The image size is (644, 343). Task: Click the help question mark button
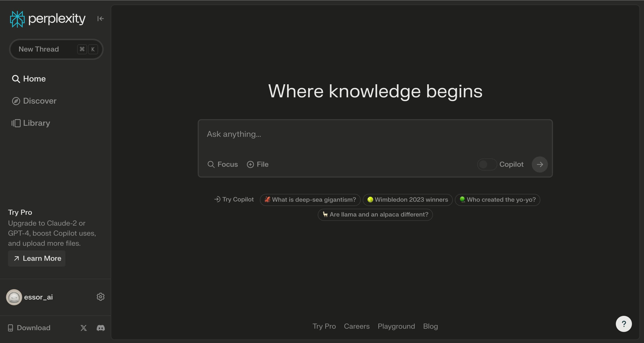623,324
